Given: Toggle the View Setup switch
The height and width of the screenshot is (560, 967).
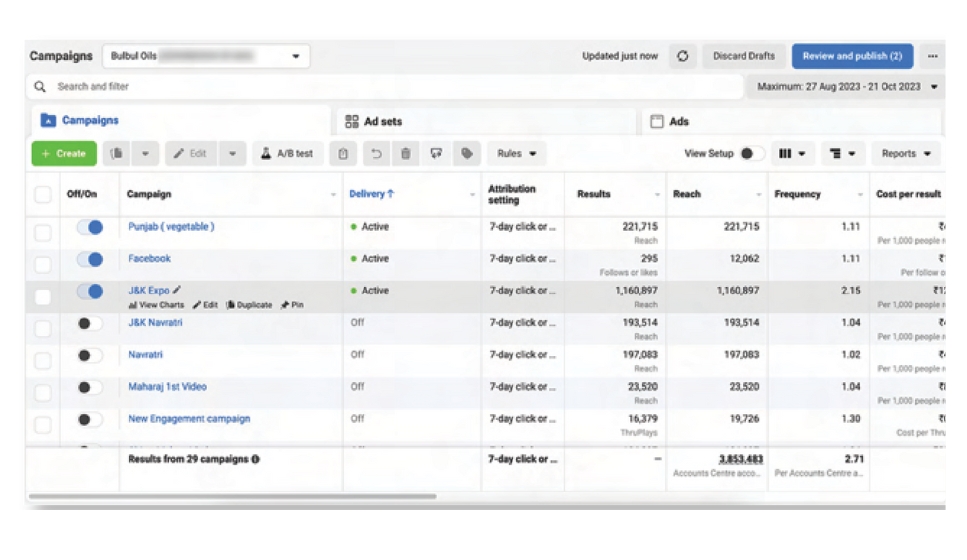Looking at the screenshot, I should coord(752,154).
